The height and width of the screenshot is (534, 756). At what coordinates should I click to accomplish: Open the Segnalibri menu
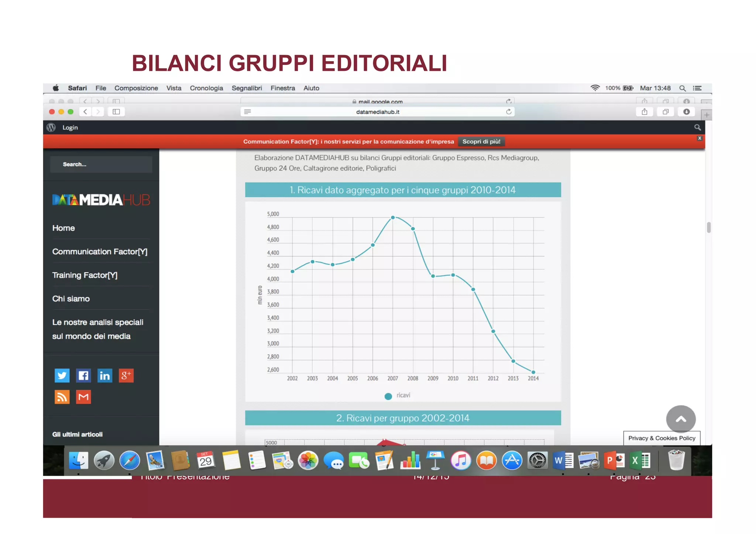pos(247,88)
